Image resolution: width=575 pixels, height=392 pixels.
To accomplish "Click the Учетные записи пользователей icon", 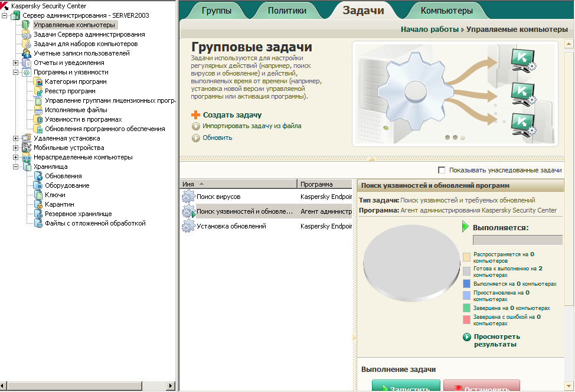I will pyautogui.click(x=27, y=54).
